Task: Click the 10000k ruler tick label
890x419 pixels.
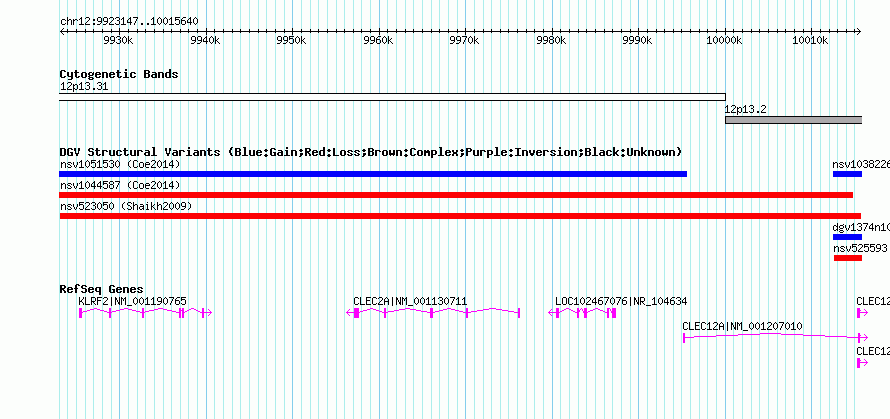Action: 725,41
